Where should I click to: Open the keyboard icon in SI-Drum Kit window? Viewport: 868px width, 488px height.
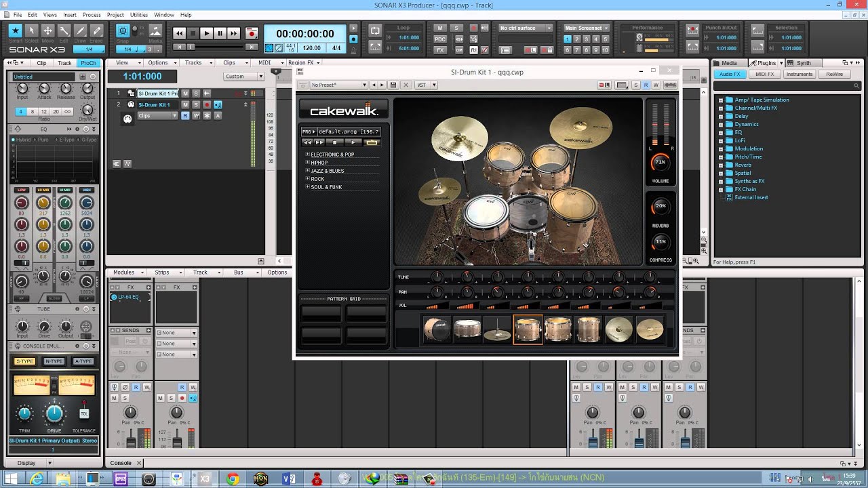[670, 85]
